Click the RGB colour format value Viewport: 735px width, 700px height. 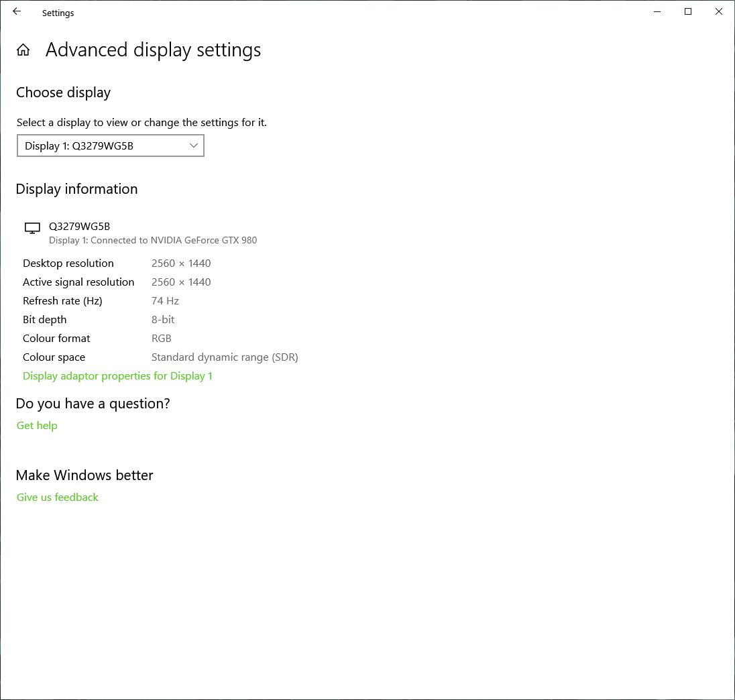[x=161, y=339]
